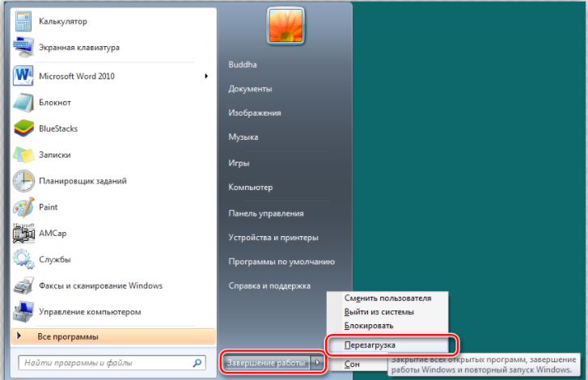The height and width of the screenshot is (380, 588).
Task: Select Перезагрузка from the shutdown menu
Action: coord(387,344)
